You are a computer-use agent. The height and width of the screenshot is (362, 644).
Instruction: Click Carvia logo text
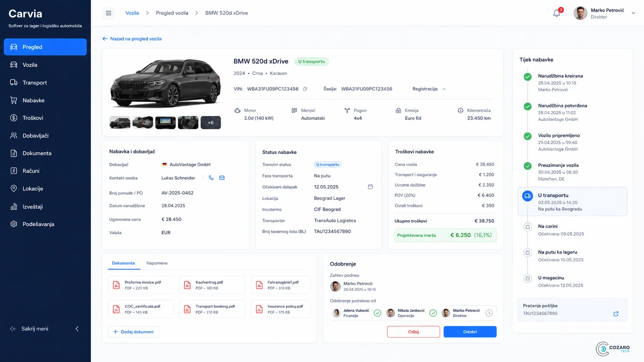coord(25,14)
